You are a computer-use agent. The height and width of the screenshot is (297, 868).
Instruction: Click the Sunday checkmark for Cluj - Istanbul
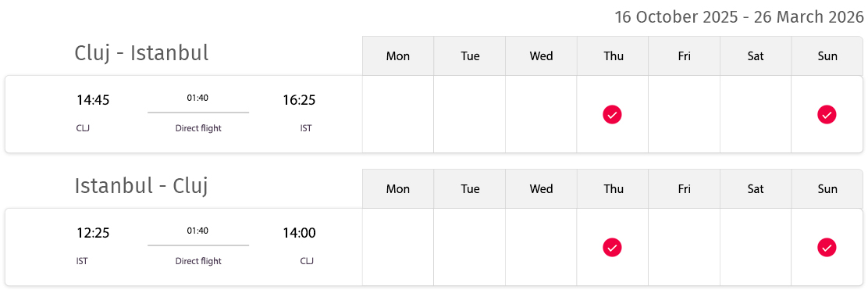[x=827, y=115]
